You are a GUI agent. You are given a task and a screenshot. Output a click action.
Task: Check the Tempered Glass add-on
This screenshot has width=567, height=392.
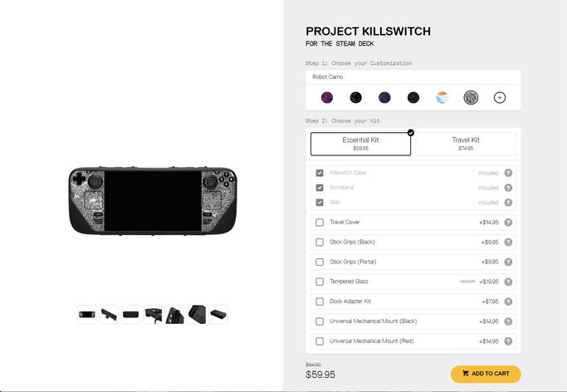tap(320, 282)
